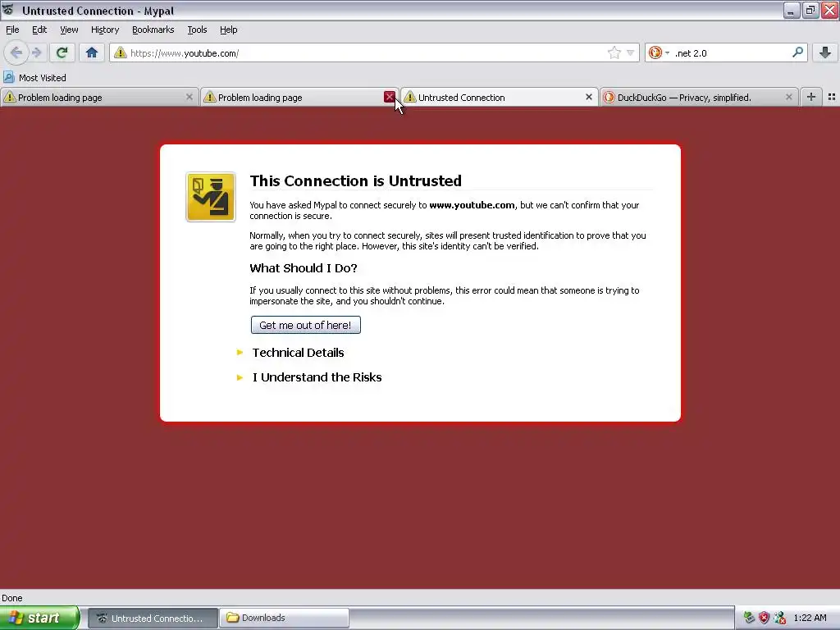Image resolution: width=840 pixels, height=630 pixels.
Task: Open the Help menu
Action: (x=229, y=30)
